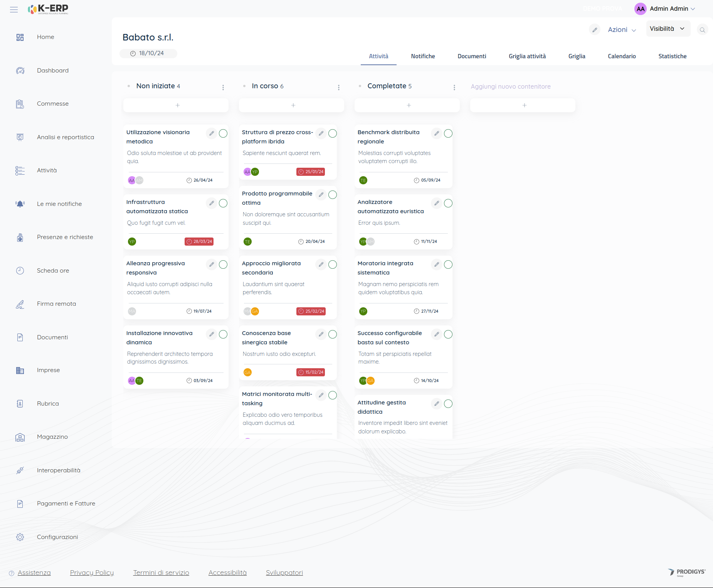713x588 pixels.
Task: Click the search magnifier icon
Action: 702,30
